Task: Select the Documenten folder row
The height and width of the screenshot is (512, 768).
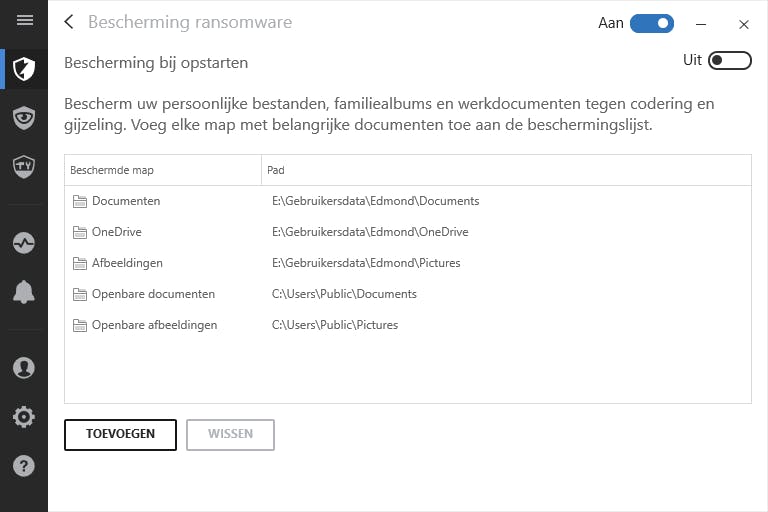Action: [x=126, y=201]
